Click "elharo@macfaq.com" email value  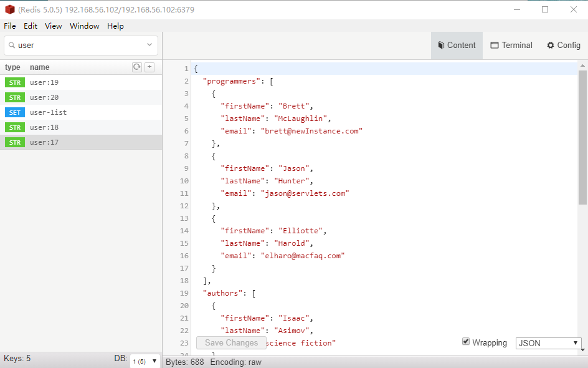coord(303,255)
